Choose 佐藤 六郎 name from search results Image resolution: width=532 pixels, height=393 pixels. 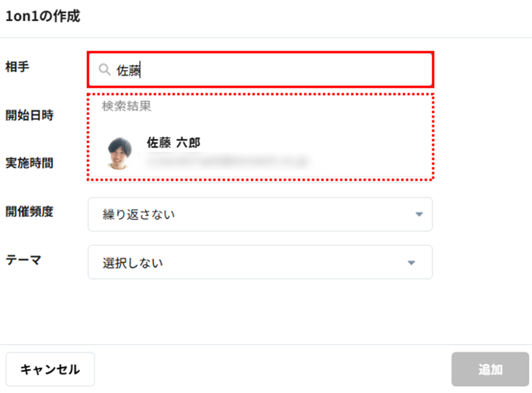pyautogui.click(x=173, y=143)
